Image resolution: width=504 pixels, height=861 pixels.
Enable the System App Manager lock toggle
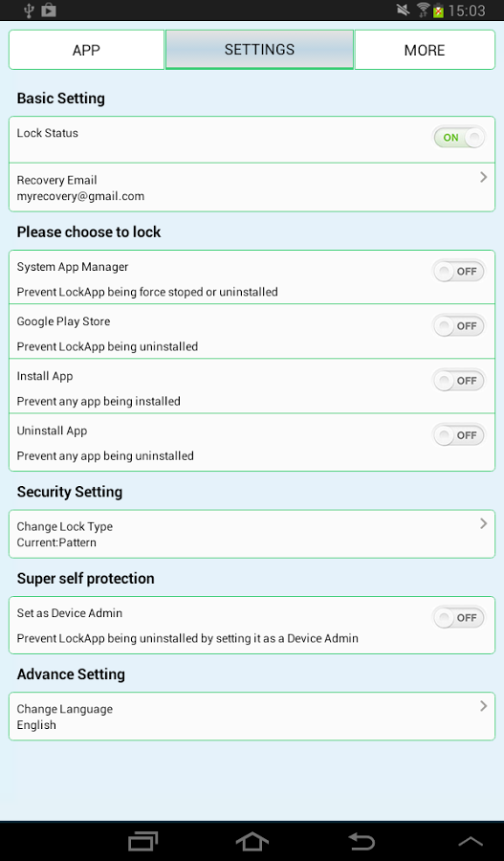[459, 272]
